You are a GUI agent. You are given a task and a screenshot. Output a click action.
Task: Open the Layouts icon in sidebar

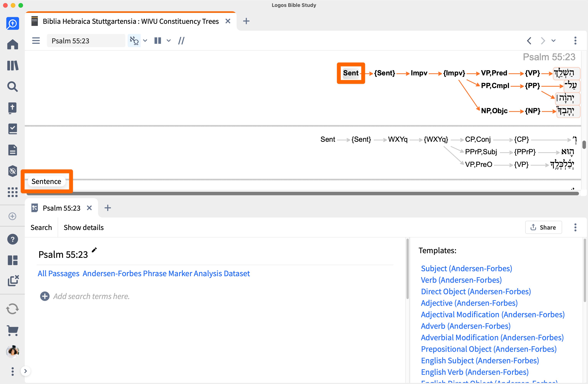click(12, 260)
